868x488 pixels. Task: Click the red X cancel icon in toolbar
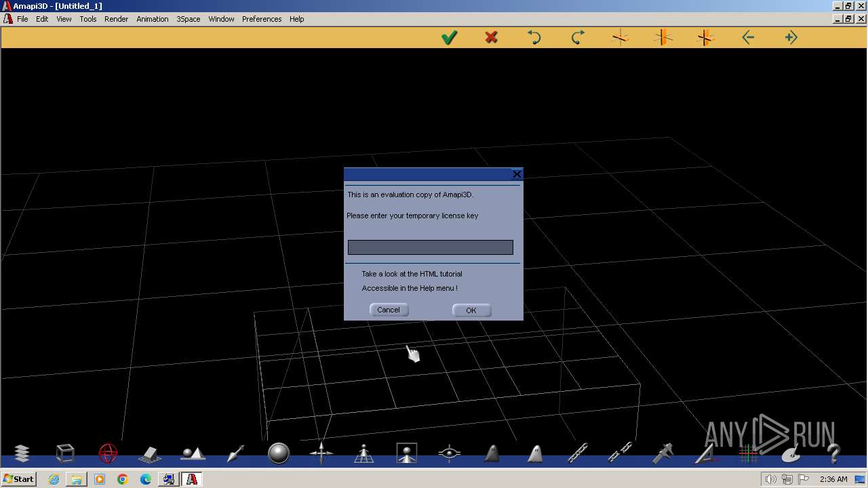click(492, 37)
